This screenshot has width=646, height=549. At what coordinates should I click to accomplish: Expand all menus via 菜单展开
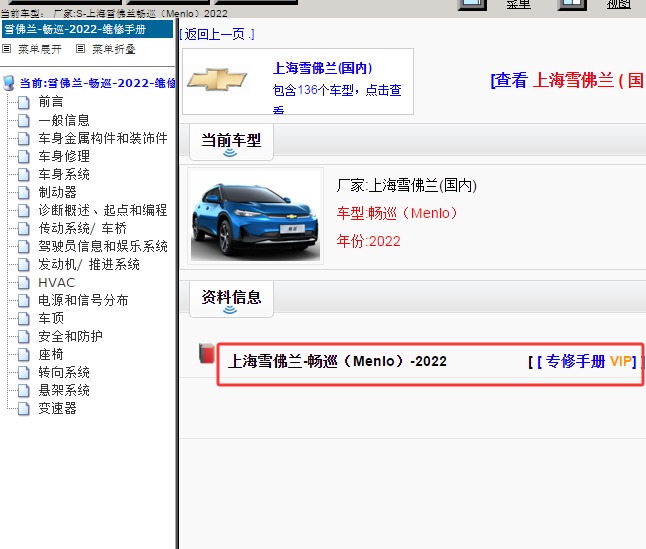tap(40, 49)
